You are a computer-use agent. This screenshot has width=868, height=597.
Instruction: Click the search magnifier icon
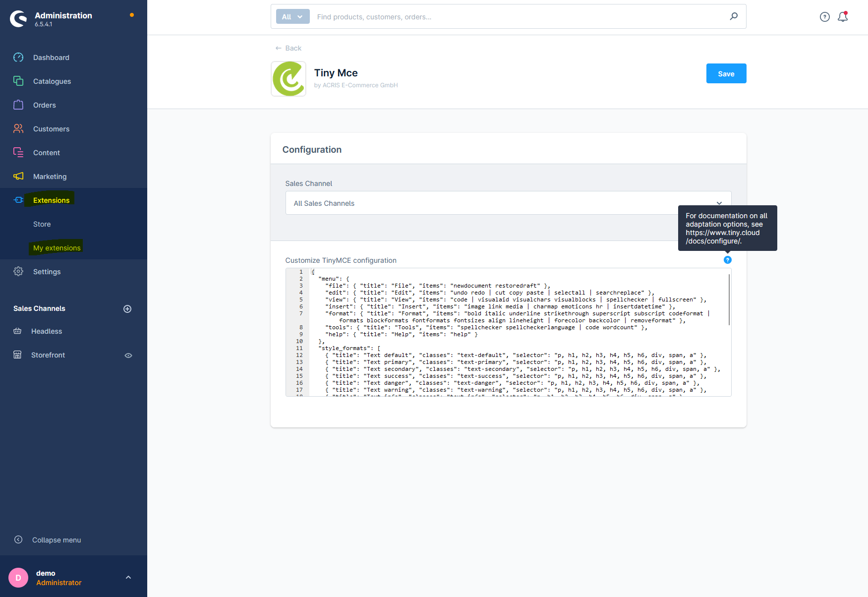coord(734,16)
